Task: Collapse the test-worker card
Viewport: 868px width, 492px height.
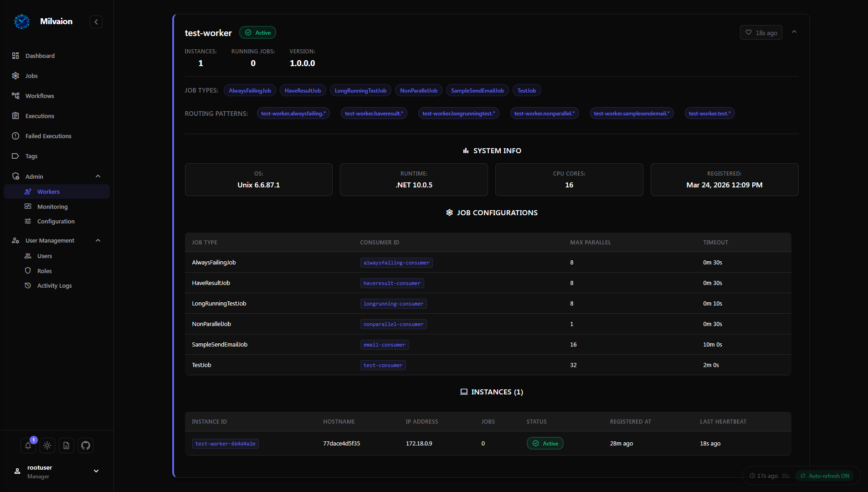Action: pos(794,32)
